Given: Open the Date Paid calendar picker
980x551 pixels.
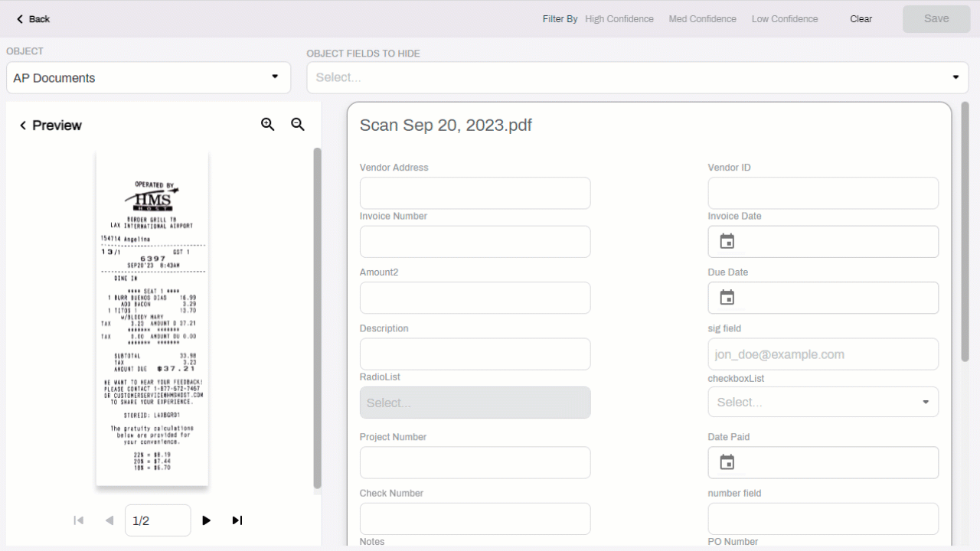Looking at the screenshot, I should pyautogui.click(x=727, y=462).
